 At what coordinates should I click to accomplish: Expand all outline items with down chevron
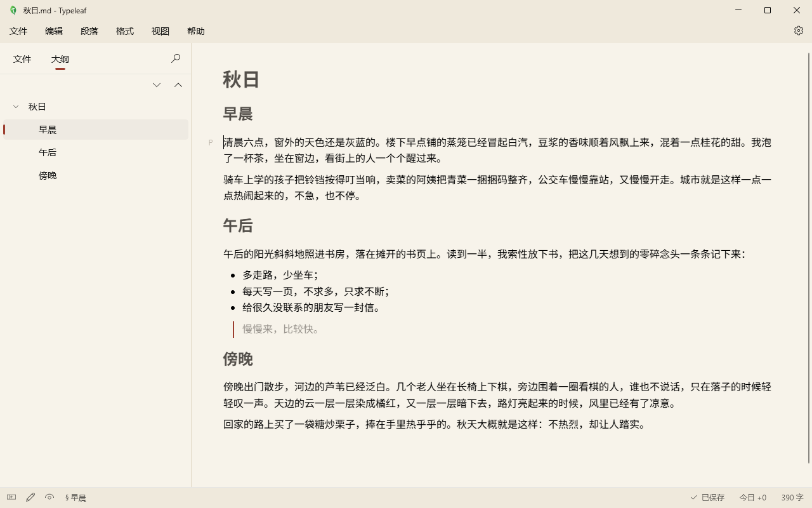coord(157,85)
